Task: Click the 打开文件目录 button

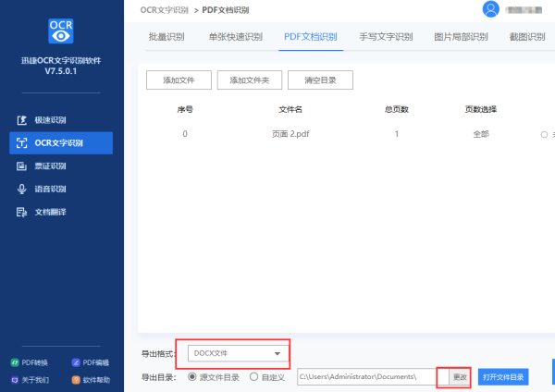Action: (503, 377)
